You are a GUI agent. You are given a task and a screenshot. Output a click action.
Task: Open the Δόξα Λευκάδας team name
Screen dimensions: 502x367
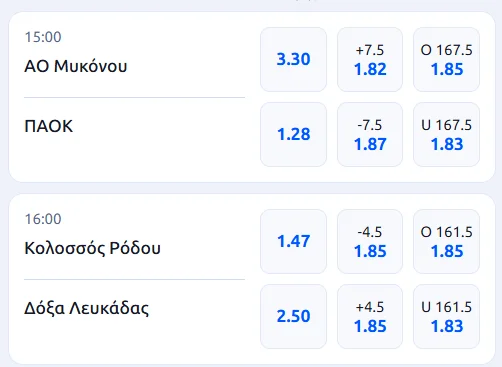point(87,308)
